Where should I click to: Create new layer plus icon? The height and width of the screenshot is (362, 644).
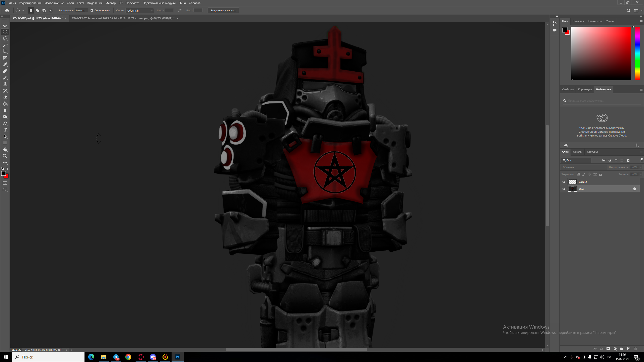(629, 349)
